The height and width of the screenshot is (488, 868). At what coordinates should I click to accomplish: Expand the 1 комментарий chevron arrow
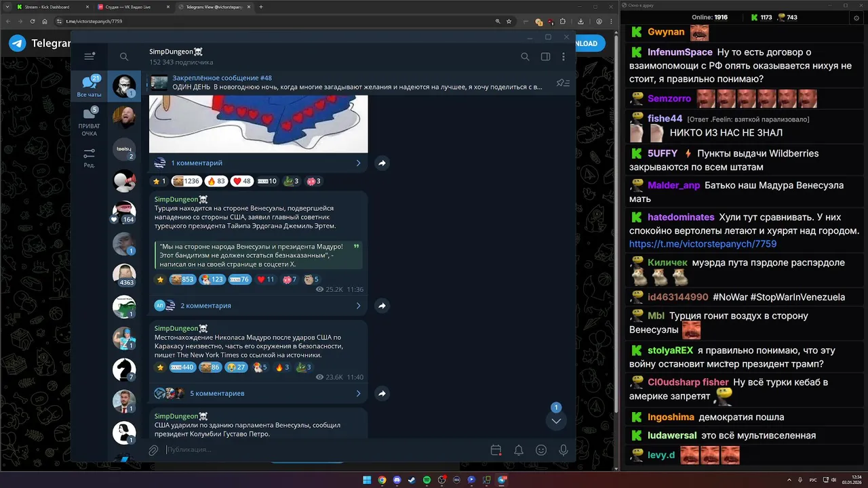click(358, 163)
